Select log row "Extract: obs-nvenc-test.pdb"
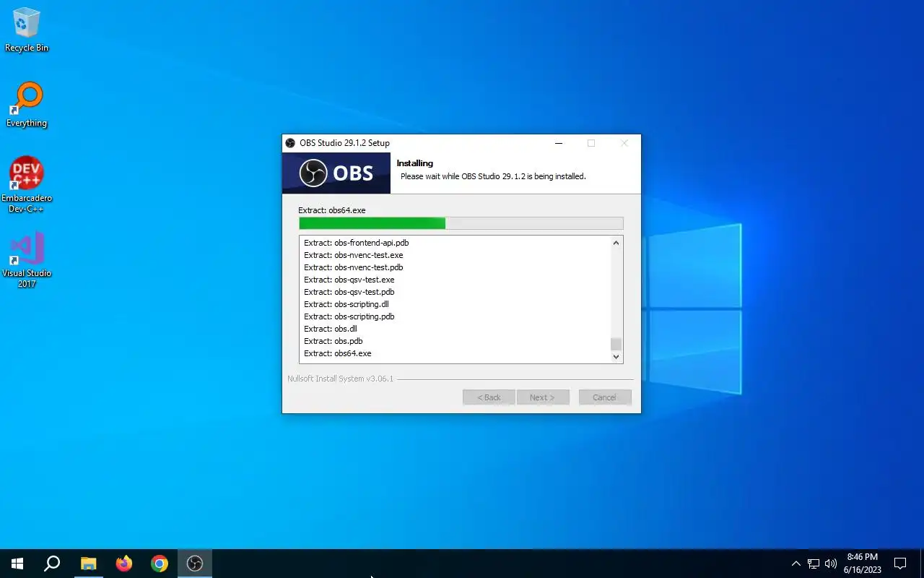This screenshot has width=924, height=578. tap(455, 267)
